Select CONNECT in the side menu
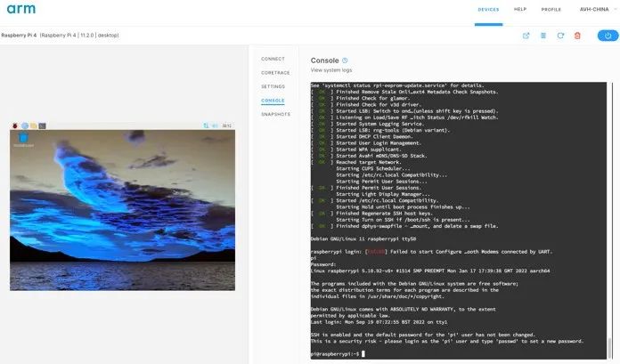 273,59
